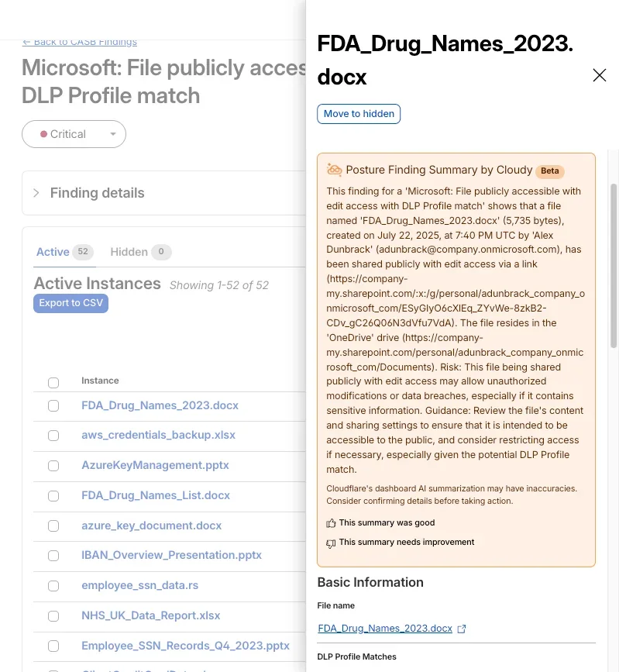Open FDA_Drug_Names_2023.docx file name link in panel
The width and height of the screenshot is (619, 672).
[385, 629]
